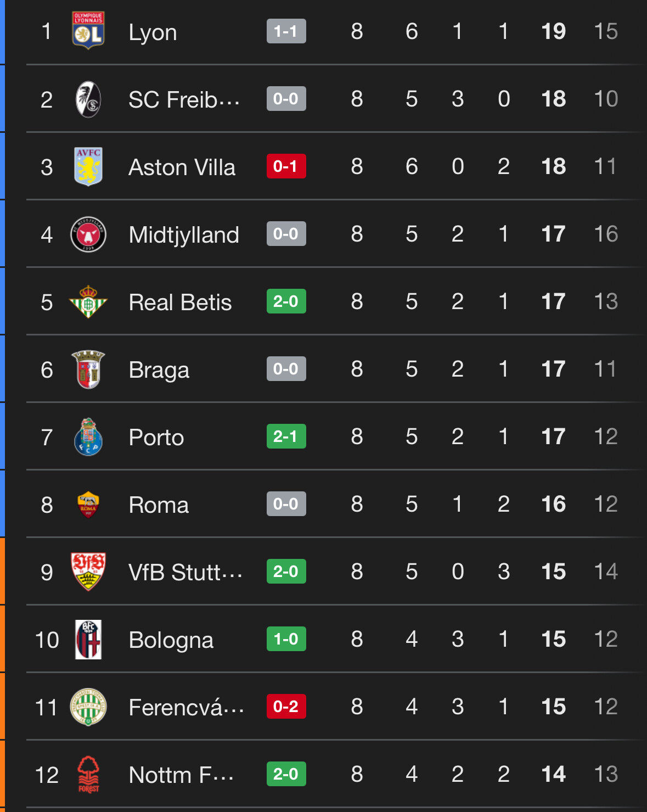The image size is (647, 812).
Task: Click the Lyon club crest
Action: coord(88,31)
